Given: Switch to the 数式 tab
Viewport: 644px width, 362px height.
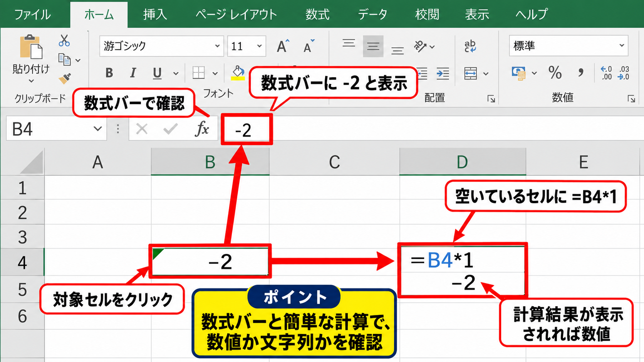Looking at the screenshot, I should coord(317,15).
